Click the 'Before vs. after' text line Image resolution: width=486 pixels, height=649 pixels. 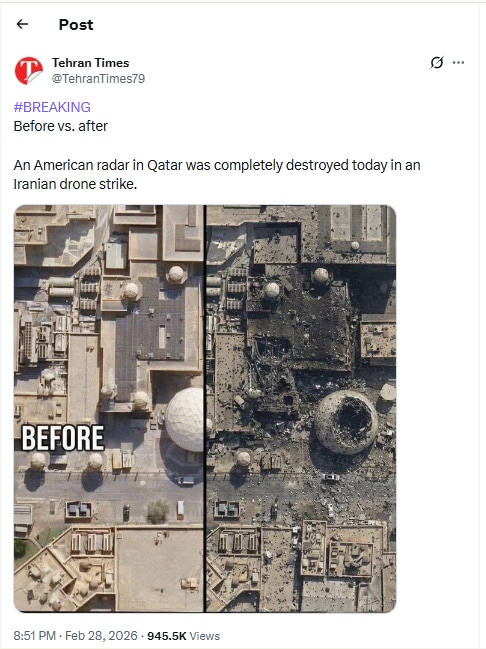[x=60, y=126]
